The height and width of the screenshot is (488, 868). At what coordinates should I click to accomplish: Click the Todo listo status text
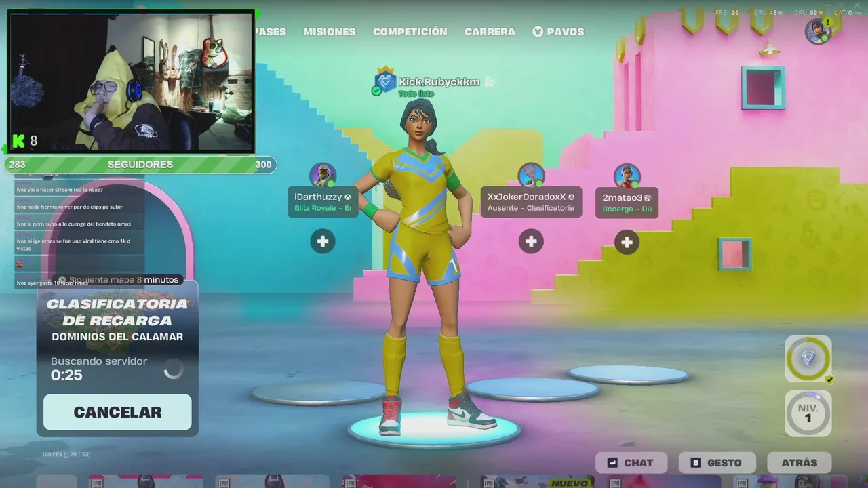tap(416, 94)
